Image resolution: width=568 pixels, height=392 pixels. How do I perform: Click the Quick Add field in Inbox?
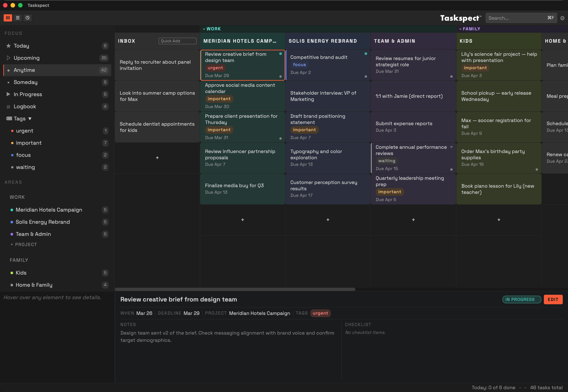click(177, 41)
